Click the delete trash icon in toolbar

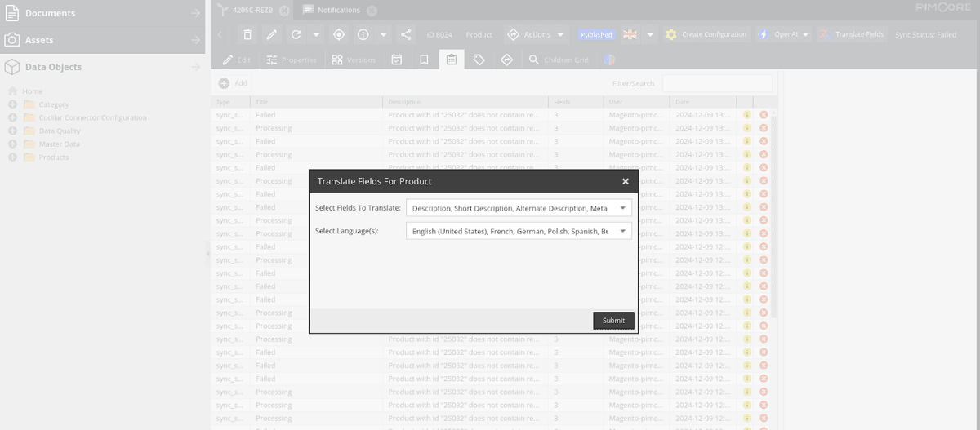tap(247, 34)
